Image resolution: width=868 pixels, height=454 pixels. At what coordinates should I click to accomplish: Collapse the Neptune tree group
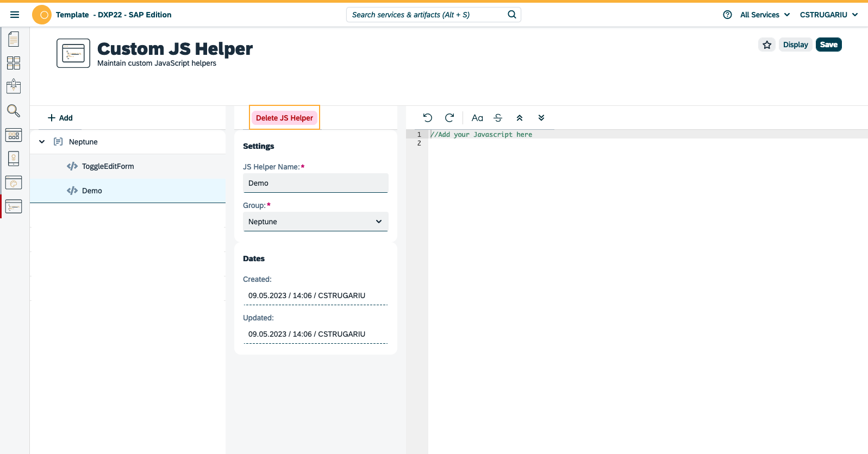pyautogui.click(x=42, y=142)
